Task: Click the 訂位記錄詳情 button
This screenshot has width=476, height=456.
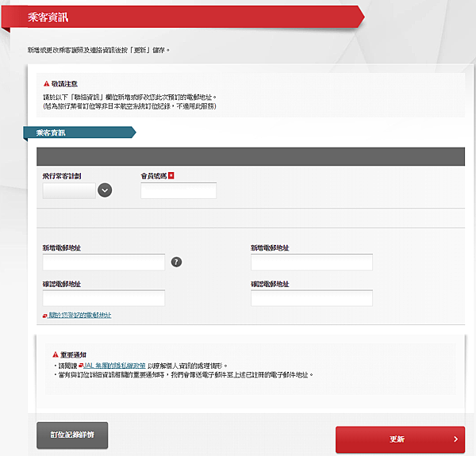Action: click(72, 435)
